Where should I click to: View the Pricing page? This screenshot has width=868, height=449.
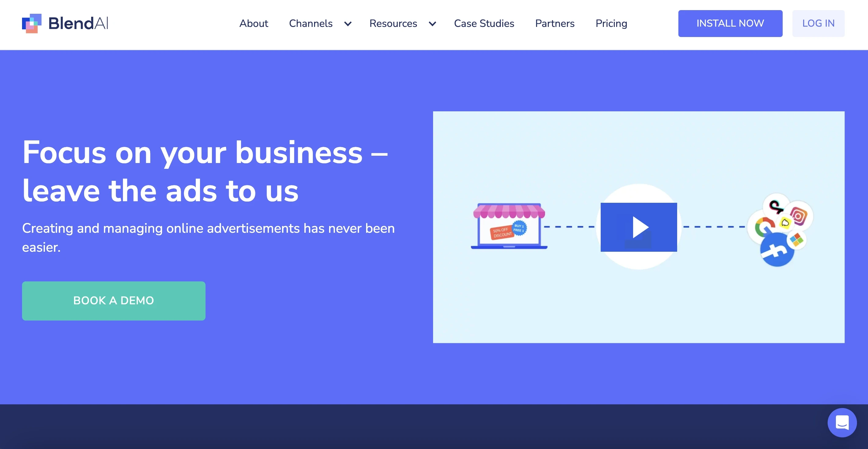click(x=611, y=23)
